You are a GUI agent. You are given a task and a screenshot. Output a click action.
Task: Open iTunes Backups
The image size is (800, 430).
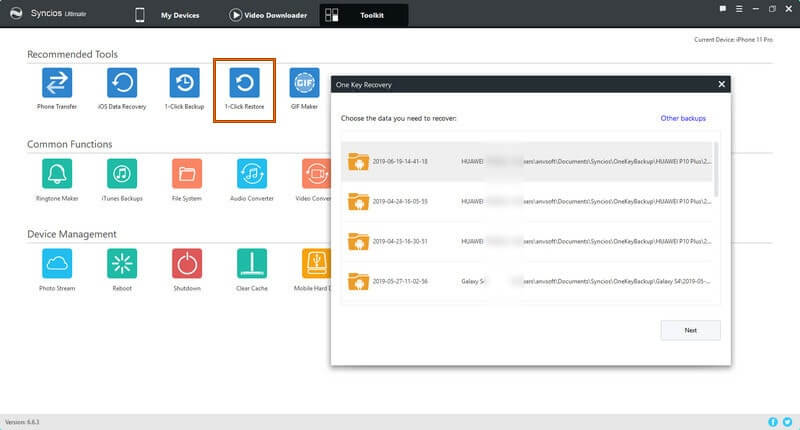coord(122,173)
